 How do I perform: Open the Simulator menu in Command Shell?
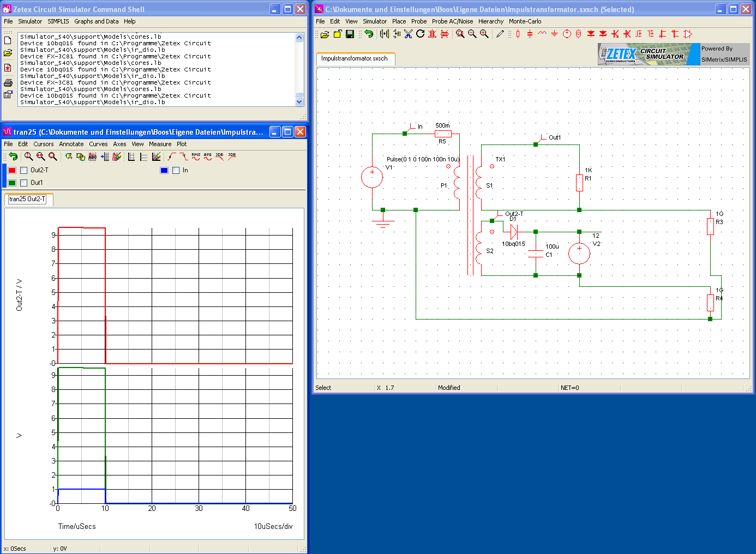tap(30, 21)
